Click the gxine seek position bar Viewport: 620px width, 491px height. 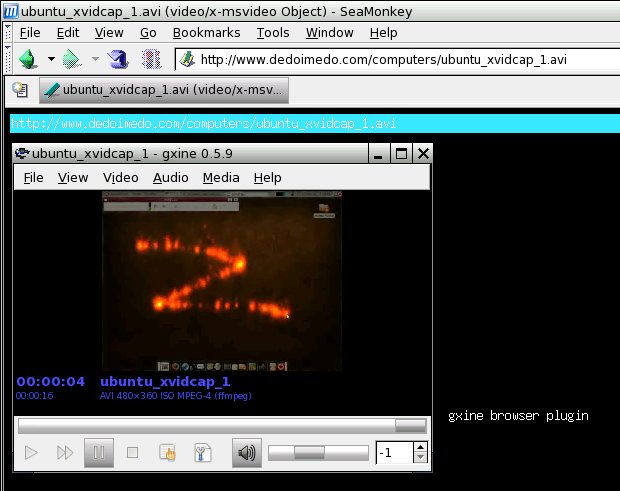coord(222,426)
